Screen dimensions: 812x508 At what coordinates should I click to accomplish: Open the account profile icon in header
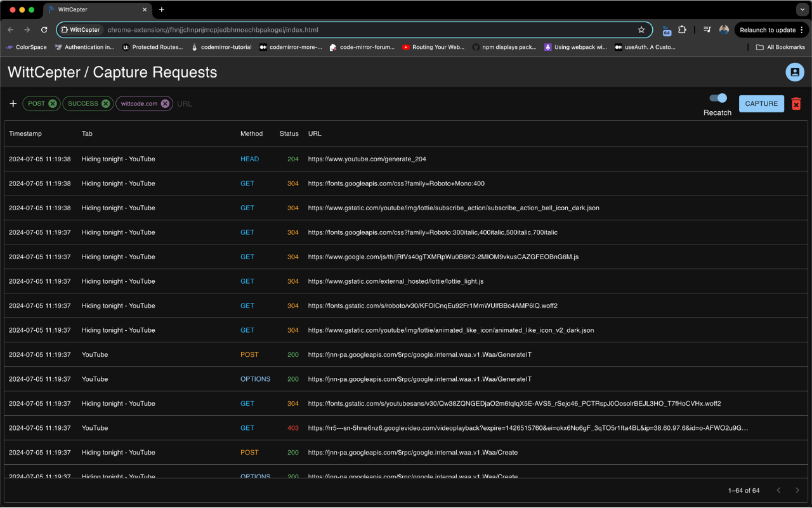(x=795, y=72)
